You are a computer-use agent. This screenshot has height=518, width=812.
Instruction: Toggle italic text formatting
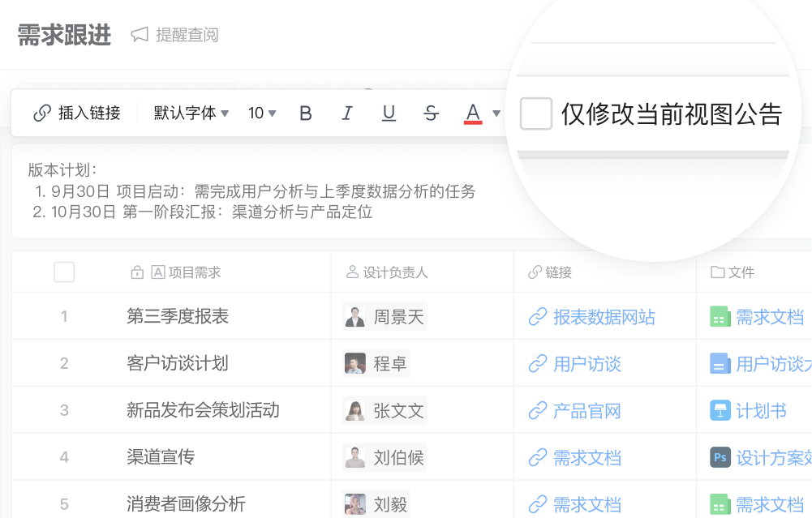(x=347, y=113)
